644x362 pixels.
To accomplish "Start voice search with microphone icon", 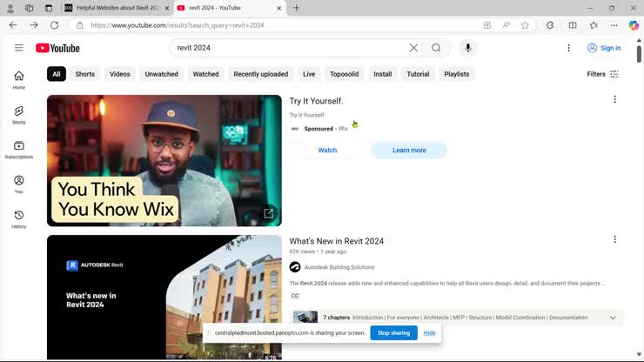I will coord(468,48).
